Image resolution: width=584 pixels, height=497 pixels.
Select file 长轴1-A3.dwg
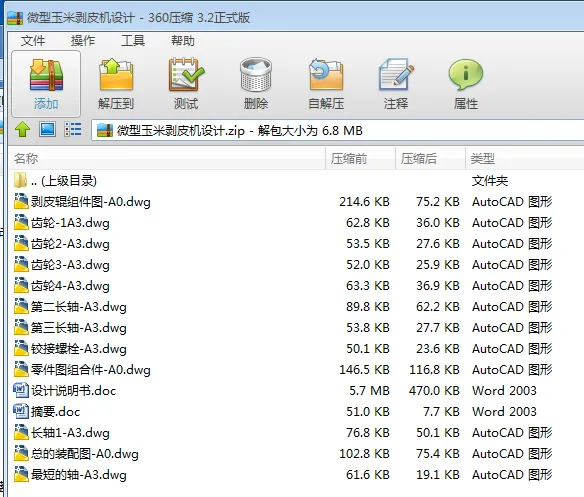coord(296,433)
